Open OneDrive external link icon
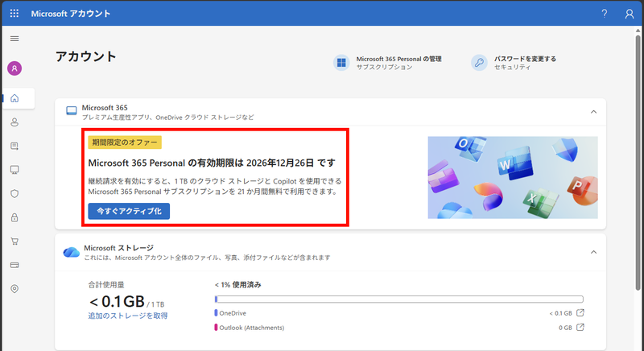This screenshot has width=644, height=351. pyautogui.click(x=580, y=313)
